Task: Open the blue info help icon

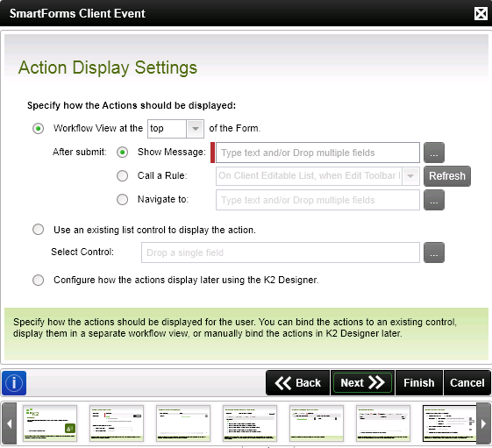Action: (14, 383)
